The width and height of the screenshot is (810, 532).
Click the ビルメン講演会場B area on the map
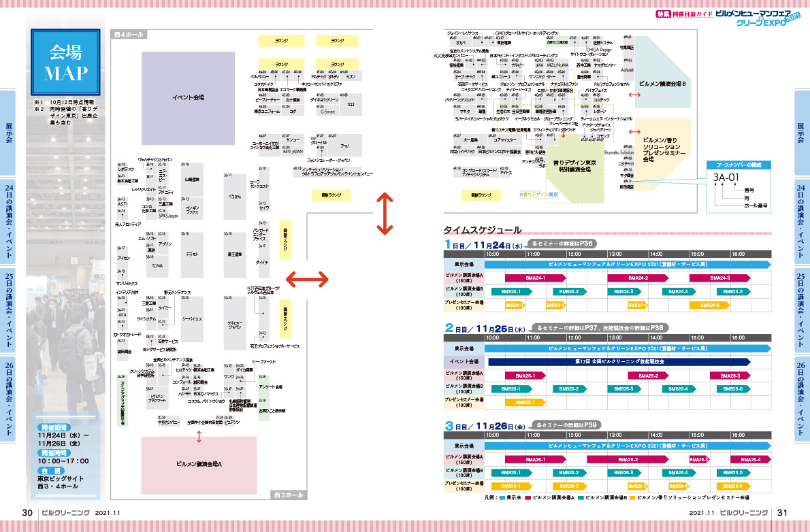pos(662,72)
